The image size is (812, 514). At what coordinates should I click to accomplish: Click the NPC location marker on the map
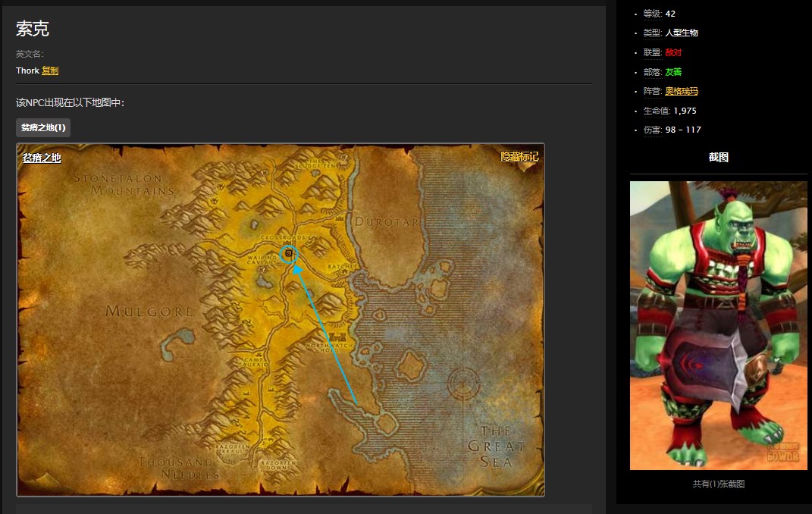[x=288, y=253]
